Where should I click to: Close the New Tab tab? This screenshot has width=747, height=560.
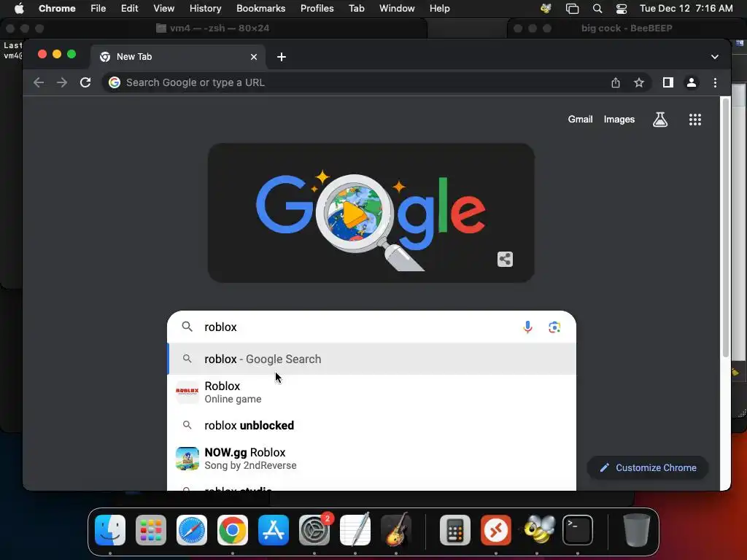tap(254, 57)
